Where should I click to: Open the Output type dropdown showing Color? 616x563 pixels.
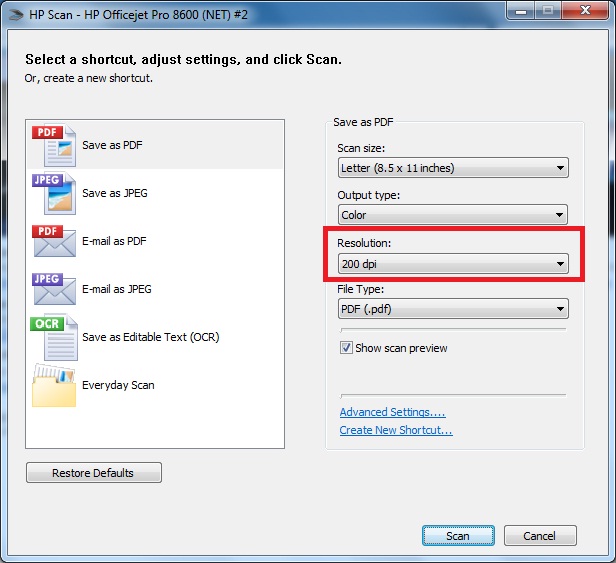pyautogui.click(x=453, y=215)
